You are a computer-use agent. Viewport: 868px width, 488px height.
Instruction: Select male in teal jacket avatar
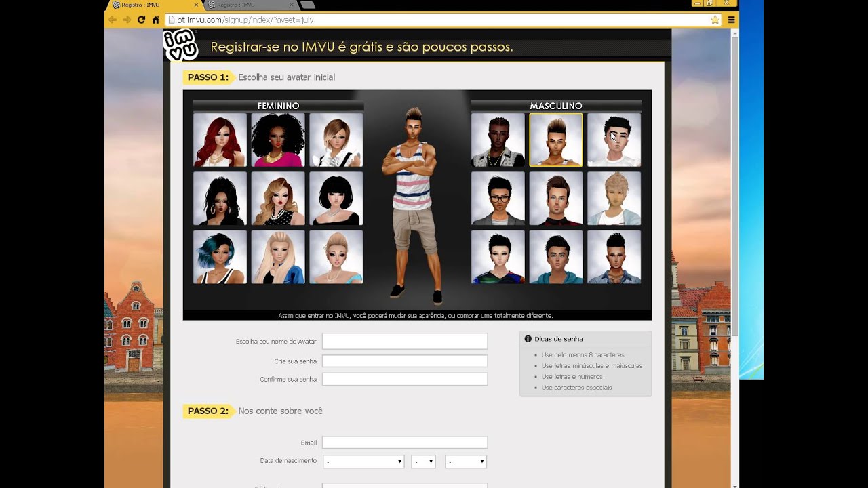pos(555,257)
